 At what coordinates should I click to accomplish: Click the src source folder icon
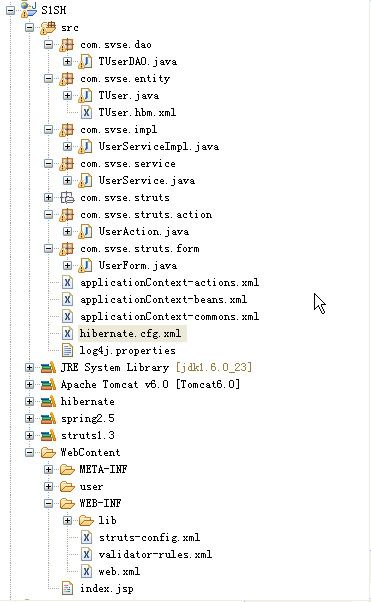pyautogui.click(x=48, y=28)
